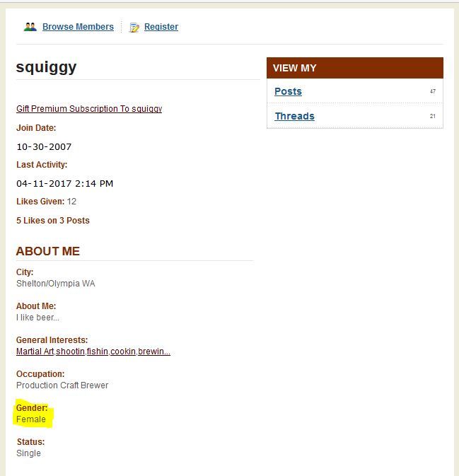Click the squiggy username heading
Viewport: 459px width, 476px height.
pos(46,67)
